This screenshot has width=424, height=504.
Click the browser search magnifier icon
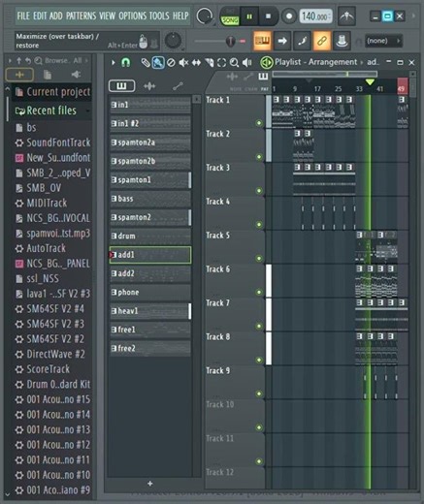pos(38,60)
